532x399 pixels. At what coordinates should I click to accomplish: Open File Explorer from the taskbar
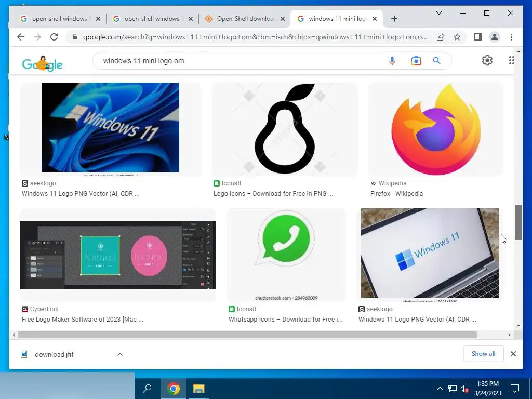click(x=199, y=388)
